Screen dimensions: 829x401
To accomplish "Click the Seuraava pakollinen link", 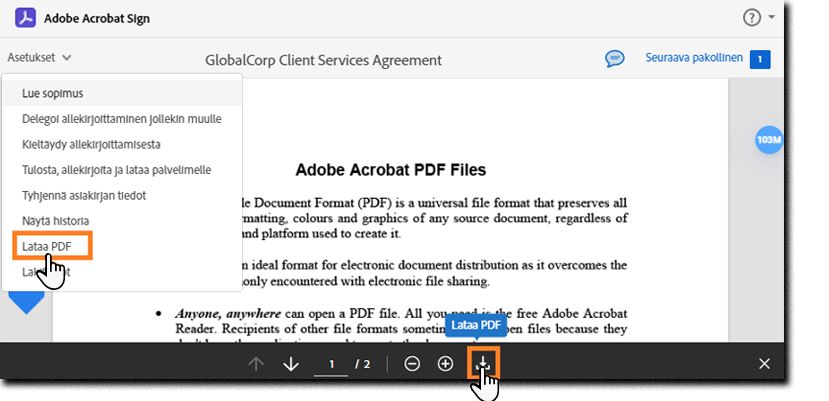I will 694,58.
